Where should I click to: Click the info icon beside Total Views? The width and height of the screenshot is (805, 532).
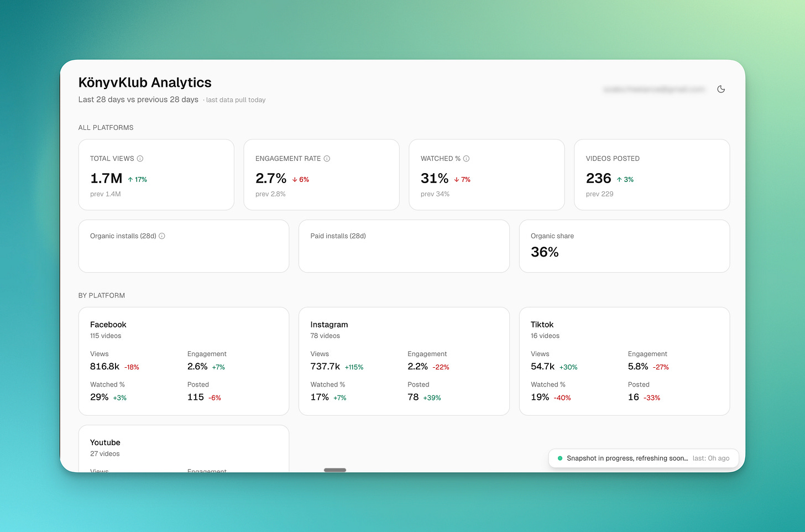(x=140, y=159)
